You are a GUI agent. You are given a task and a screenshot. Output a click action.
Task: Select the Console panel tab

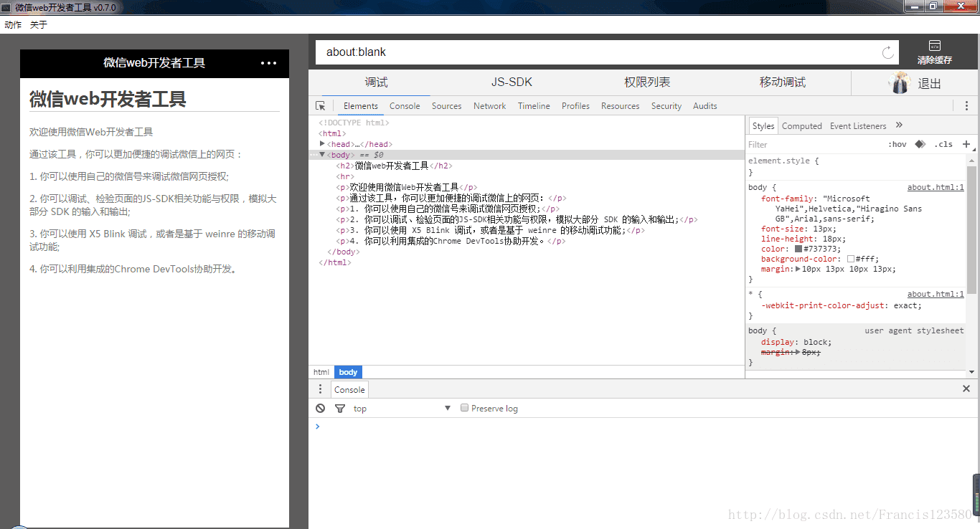[405, 106]
